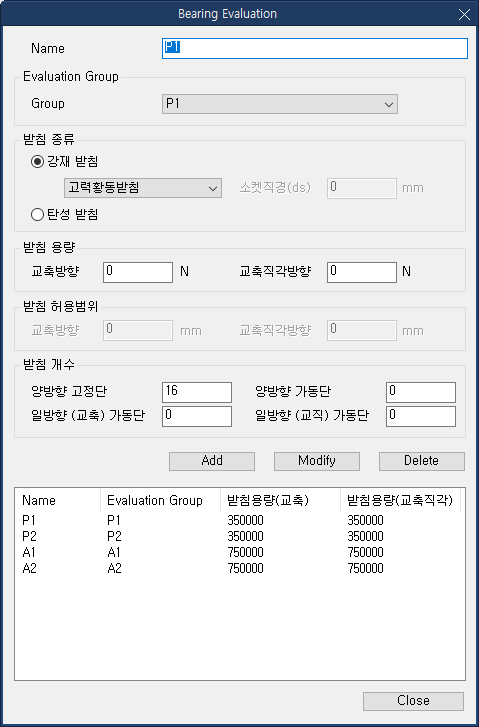
Task: Edit the 일방향 (교축) 가동단 field
Action: pyautogui.click(x=197, y=416)
